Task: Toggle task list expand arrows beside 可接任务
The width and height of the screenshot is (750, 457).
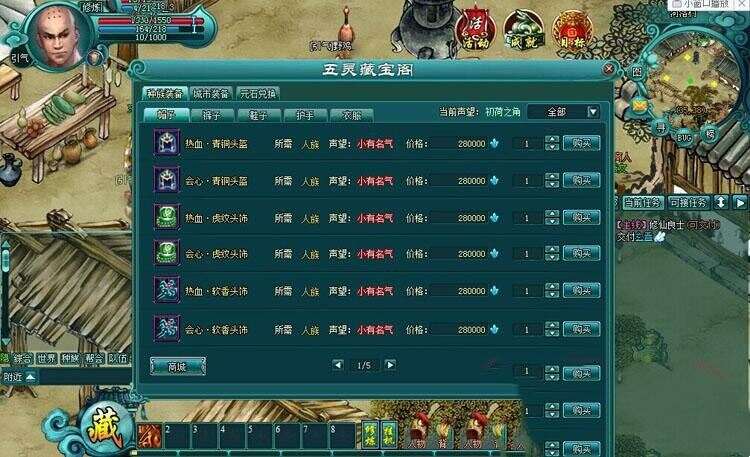Action: click(x=720, y=202)
